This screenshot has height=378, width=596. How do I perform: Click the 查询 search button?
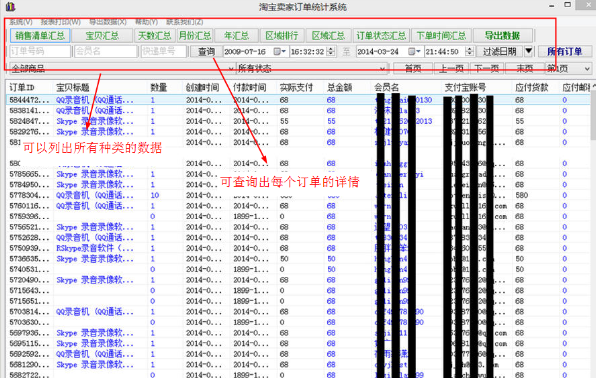pos(206,51)
